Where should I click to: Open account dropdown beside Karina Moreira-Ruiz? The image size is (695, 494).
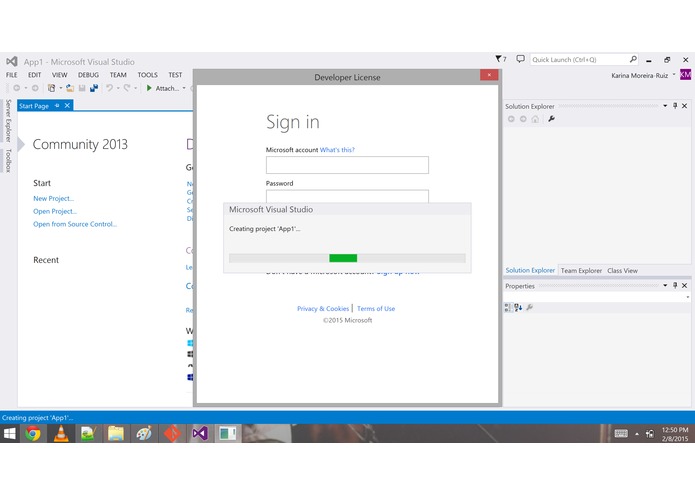674,74
